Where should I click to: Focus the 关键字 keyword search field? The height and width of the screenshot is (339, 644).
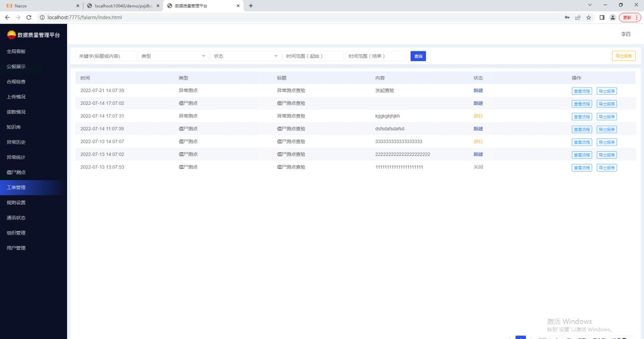pos(106,56)
